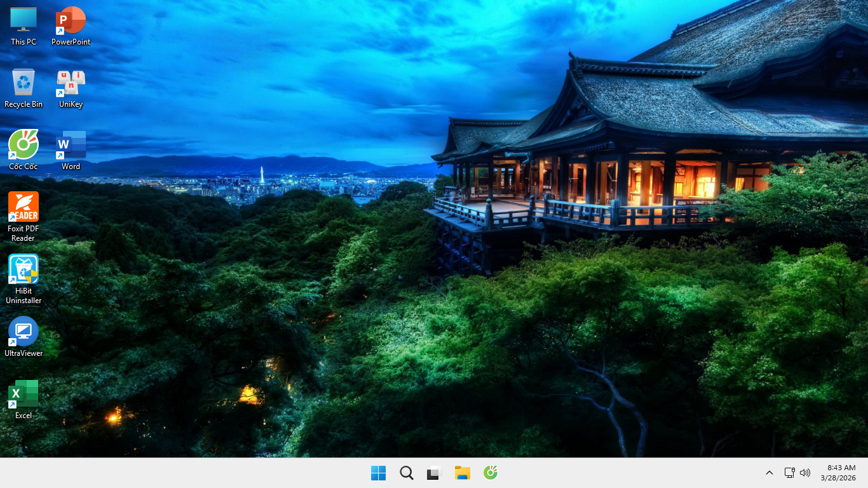Launch Cốc Cốc browser from the taskbar
Image resolution: width=868 pixels, height=488 pixels.
coord(490,473)
